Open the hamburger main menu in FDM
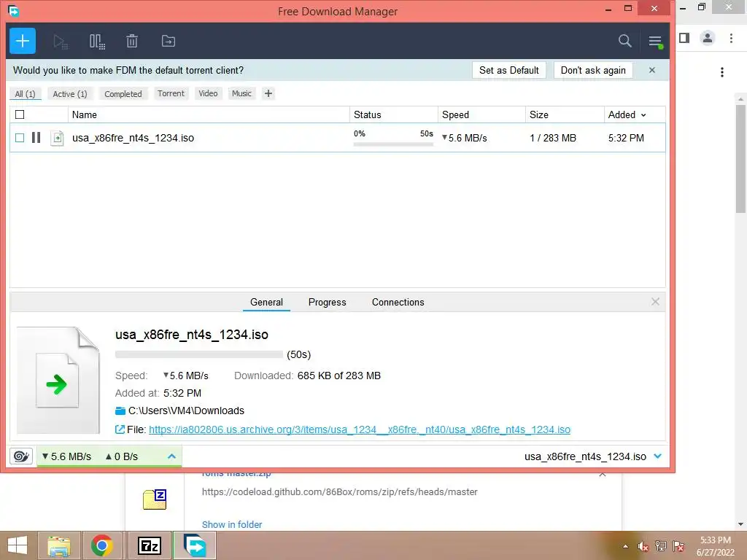 (x=656, y=42)
